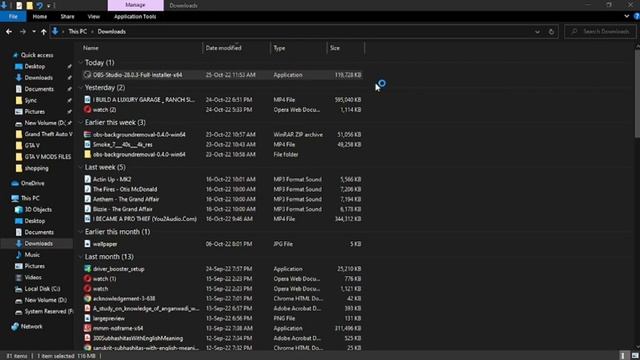Open the Videos folder in sidebar
The width and height of the screenshot is (640, 360).
click(33, 278)
